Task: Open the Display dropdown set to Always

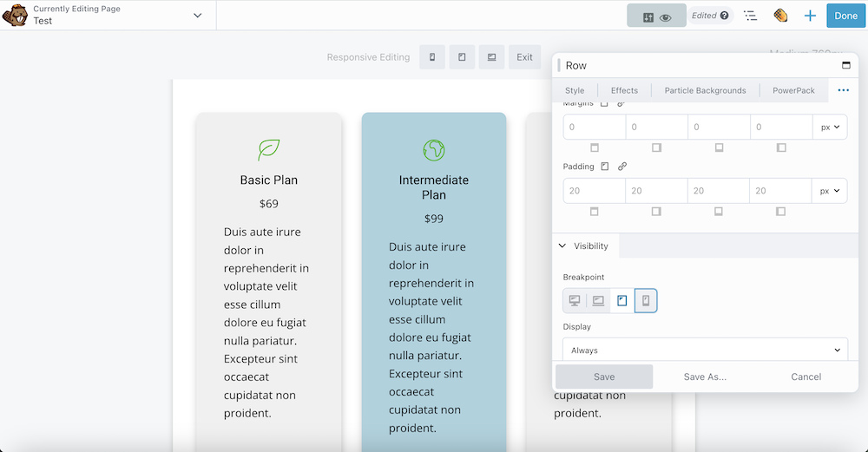Action: coord(705,350)
